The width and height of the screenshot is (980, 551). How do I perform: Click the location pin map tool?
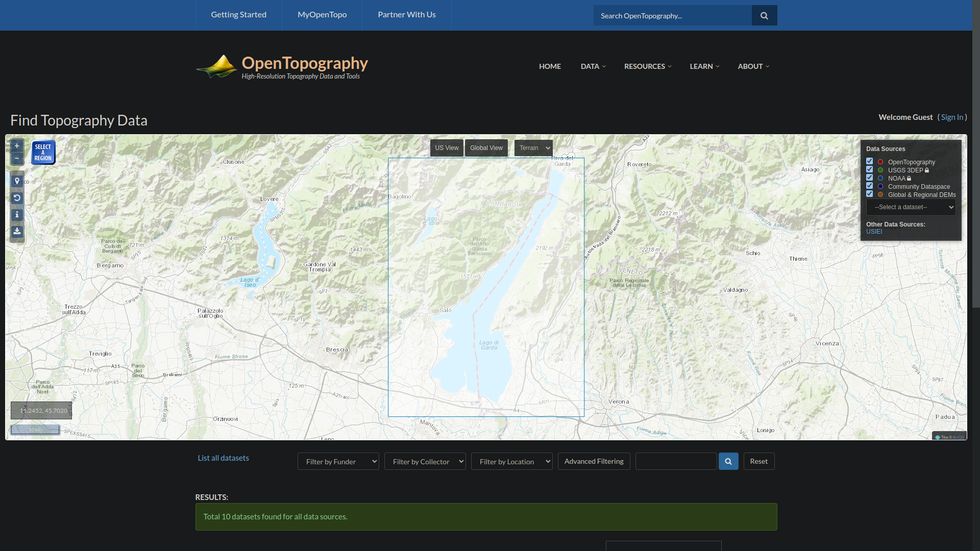(17, 181)
